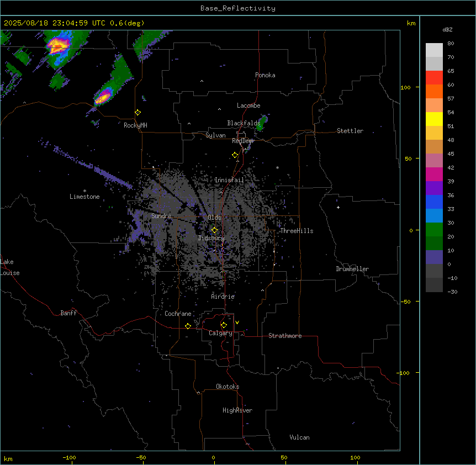
Task: Click the Stettler city label
Action: [350, 131]
